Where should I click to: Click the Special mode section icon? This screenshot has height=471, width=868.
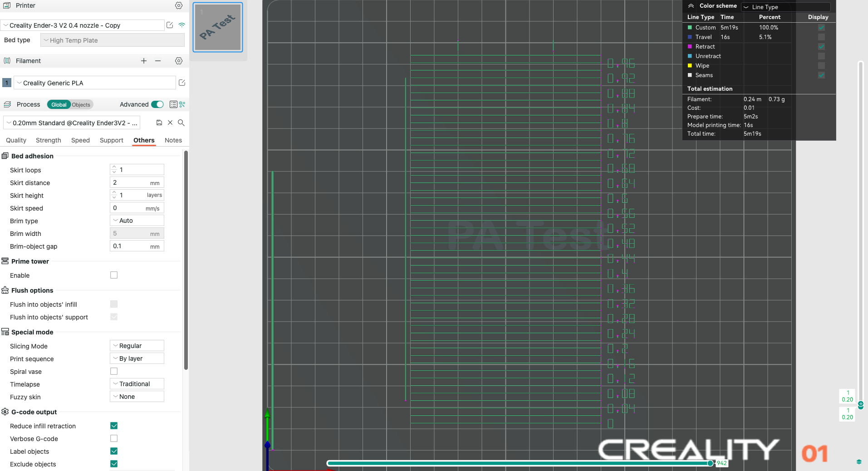[x=5, y=332]
